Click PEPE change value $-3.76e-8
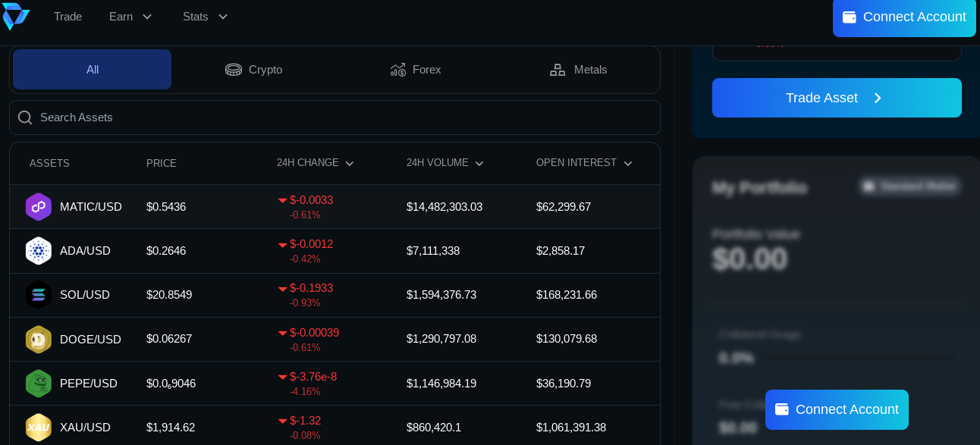The height and width of the screenshot is (445, 980). tap(313, 377)
